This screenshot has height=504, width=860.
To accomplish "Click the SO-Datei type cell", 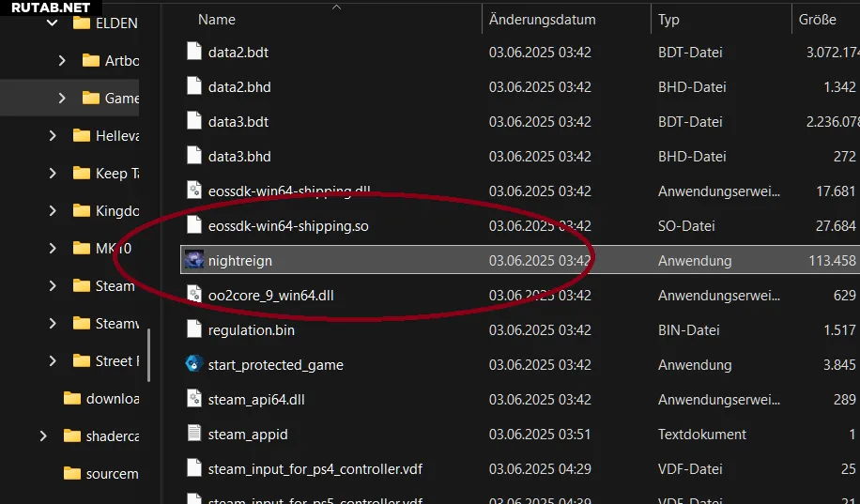I will [x=686, y=226].
